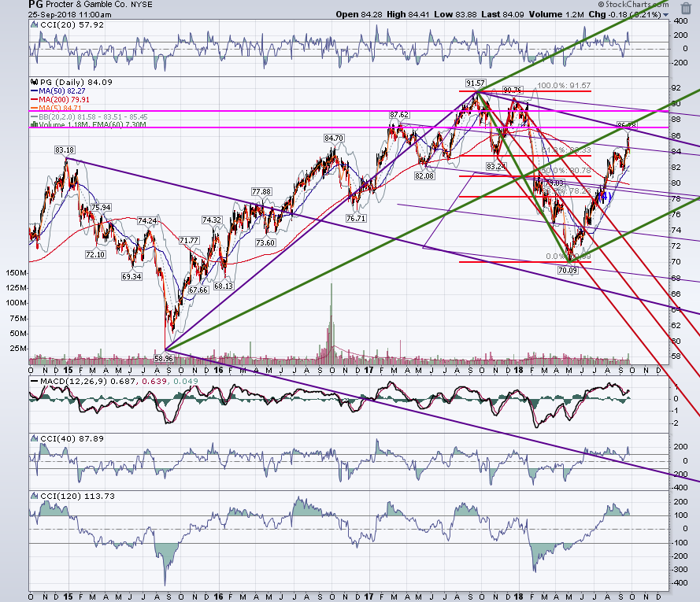Click the volume bars icon in legend
The width and height of the screenshot is (700, 602).
tap(35, 125)
